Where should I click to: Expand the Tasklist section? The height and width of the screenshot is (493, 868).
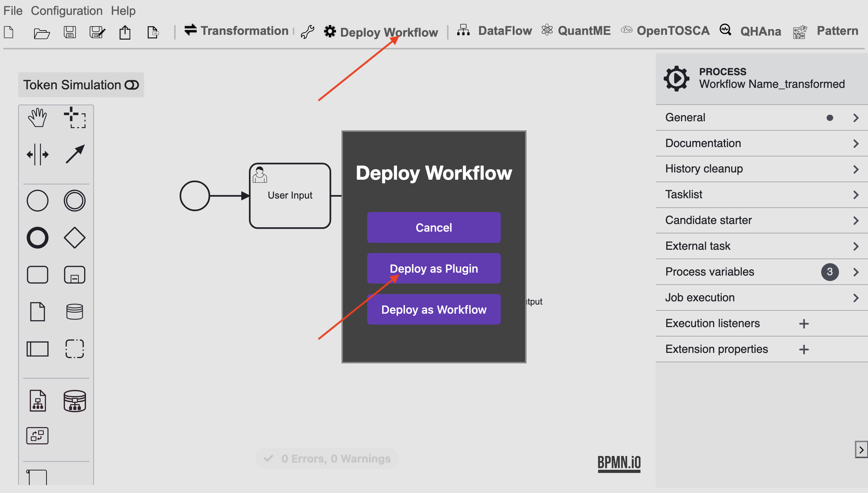(x=761, y=195)
